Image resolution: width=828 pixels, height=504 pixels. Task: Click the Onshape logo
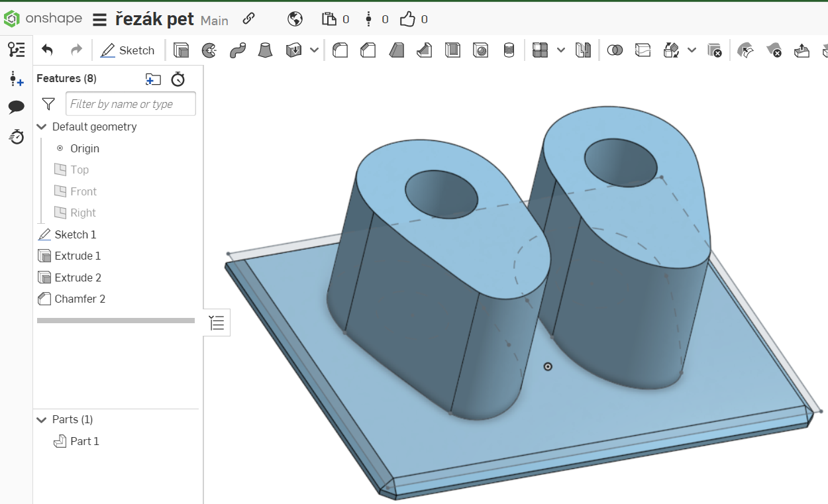43,19
